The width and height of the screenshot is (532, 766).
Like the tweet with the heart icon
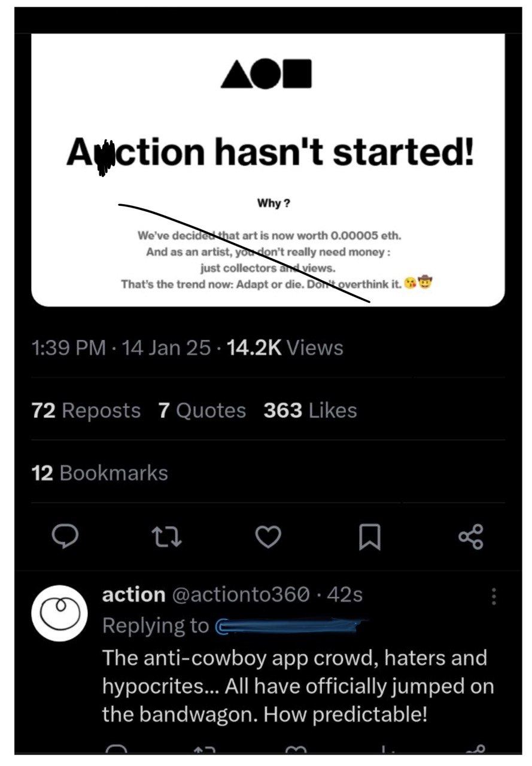coord(268,537)
